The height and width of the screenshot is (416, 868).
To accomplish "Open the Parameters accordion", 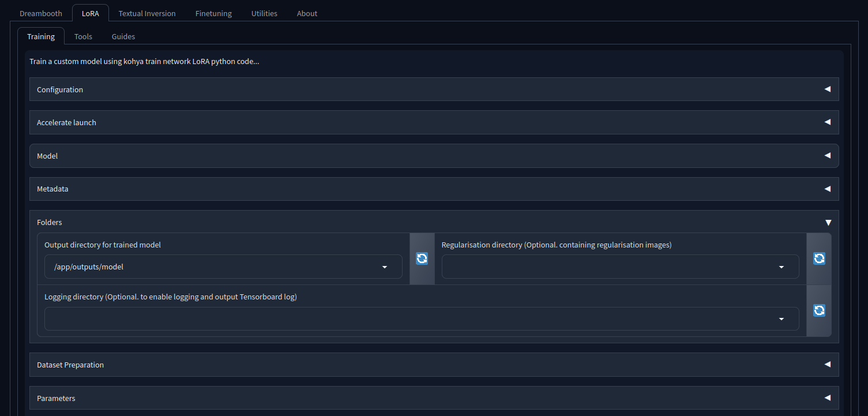I will (x=434, y=398).
